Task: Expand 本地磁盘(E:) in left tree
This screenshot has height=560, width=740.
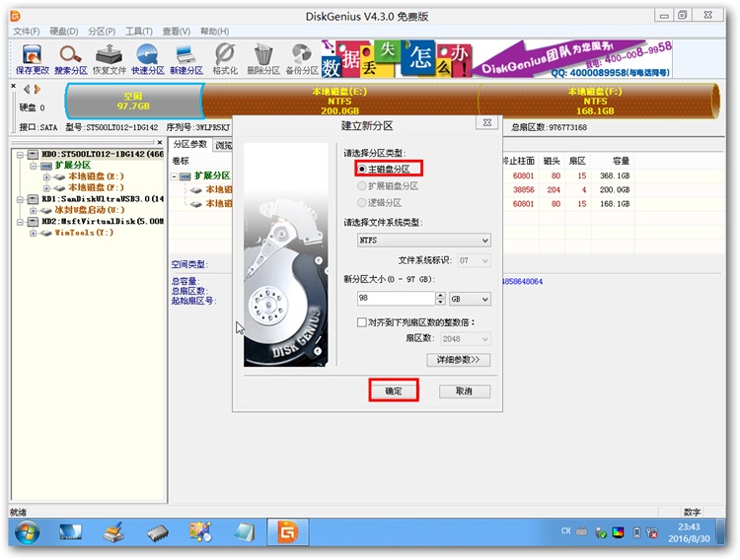Action: 46,176
